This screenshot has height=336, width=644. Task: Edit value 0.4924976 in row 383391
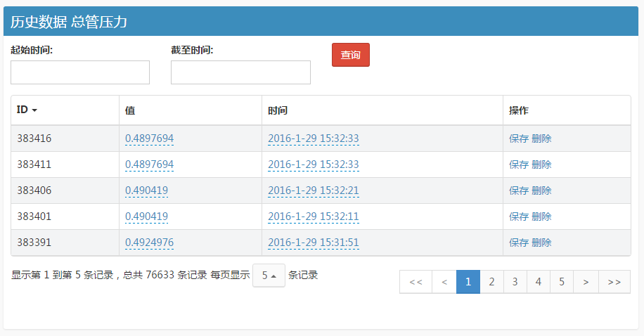pyautogui.click(x=150, y=243)
